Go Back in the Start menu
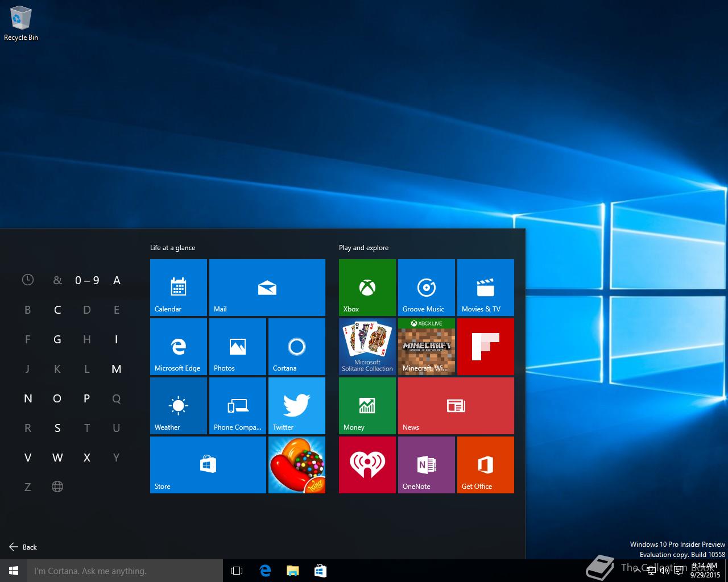This screenshot has height=582, width=728. coord(23,547)
